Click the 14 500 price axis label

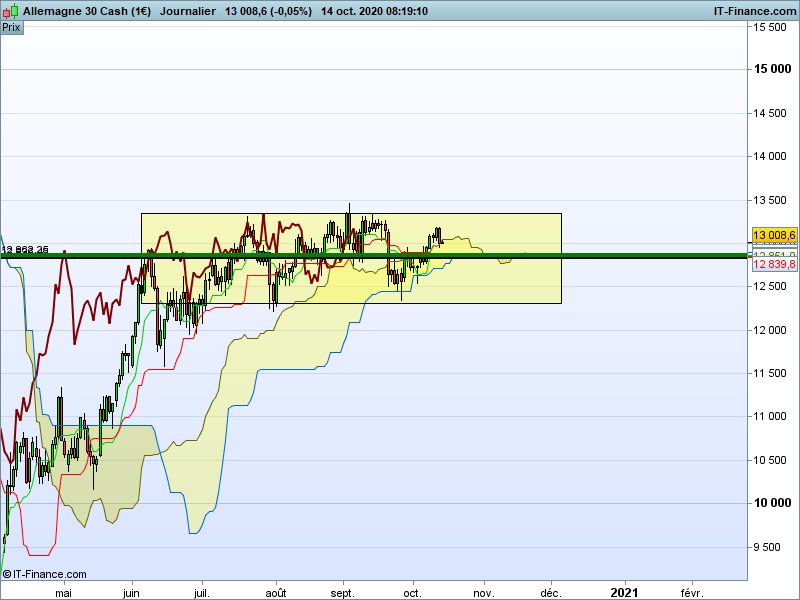point(770,113)
